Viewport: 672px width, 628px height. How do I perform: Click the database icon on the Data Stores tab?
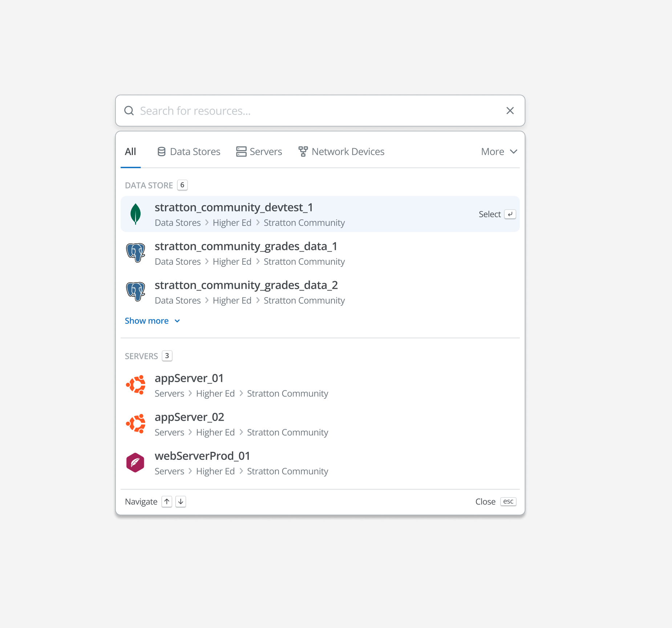(x=161, y=151)
